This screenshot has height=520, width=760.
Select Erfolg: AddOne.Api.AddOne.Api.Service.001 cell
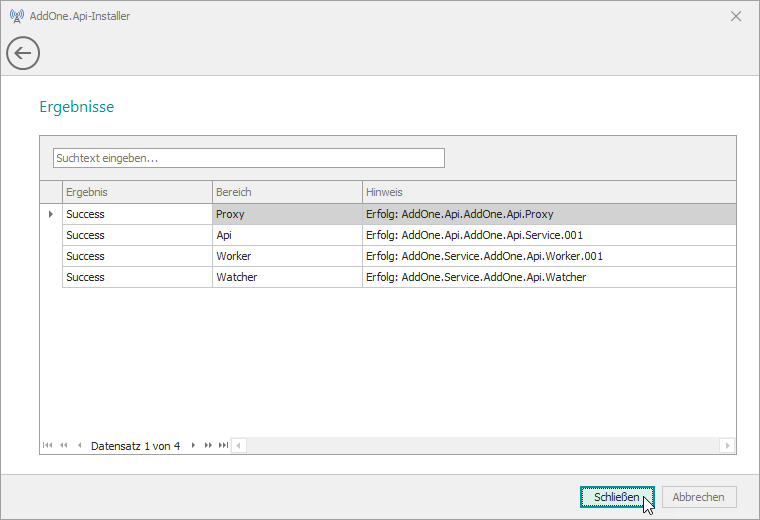(x=549, y=235)
